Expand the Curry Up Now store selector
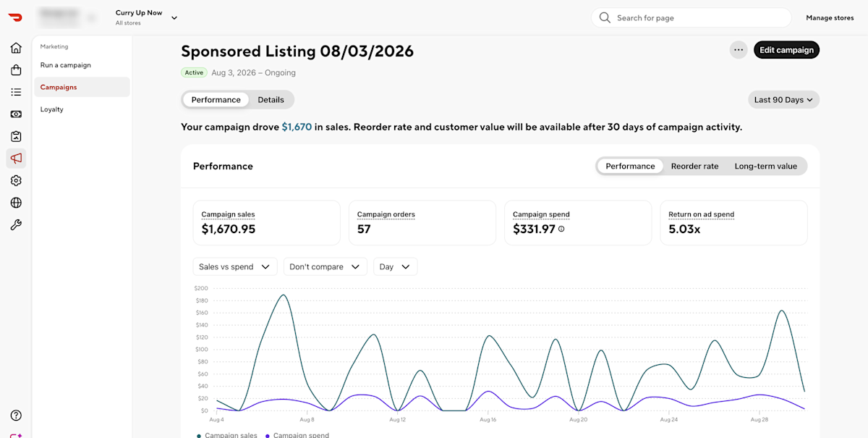Viewport: 868px width, 438px height. [x=147, y=17]
